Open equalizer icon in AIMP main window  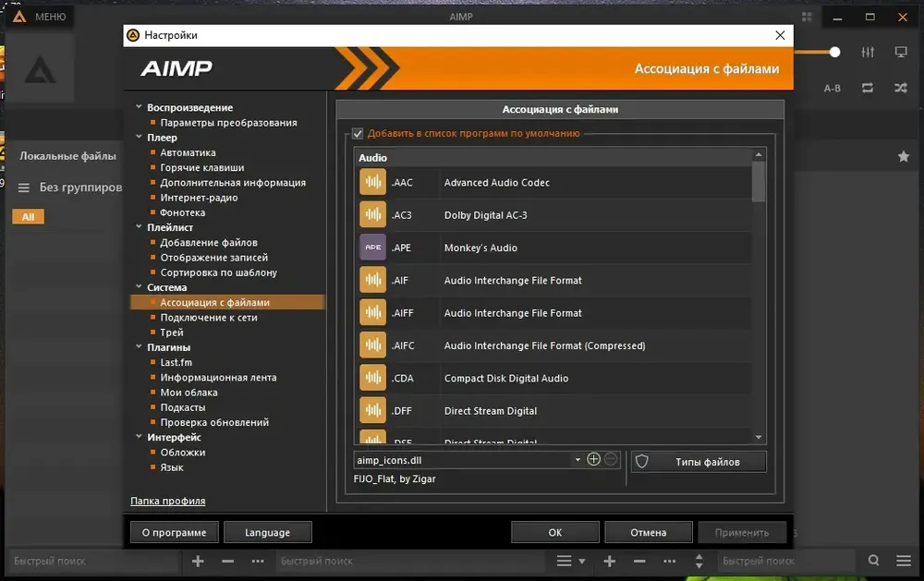point(868,52)
